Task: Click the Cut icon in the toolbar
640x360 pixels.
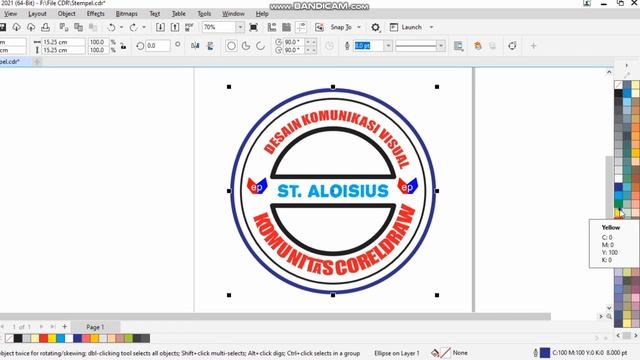Action: 64,27
